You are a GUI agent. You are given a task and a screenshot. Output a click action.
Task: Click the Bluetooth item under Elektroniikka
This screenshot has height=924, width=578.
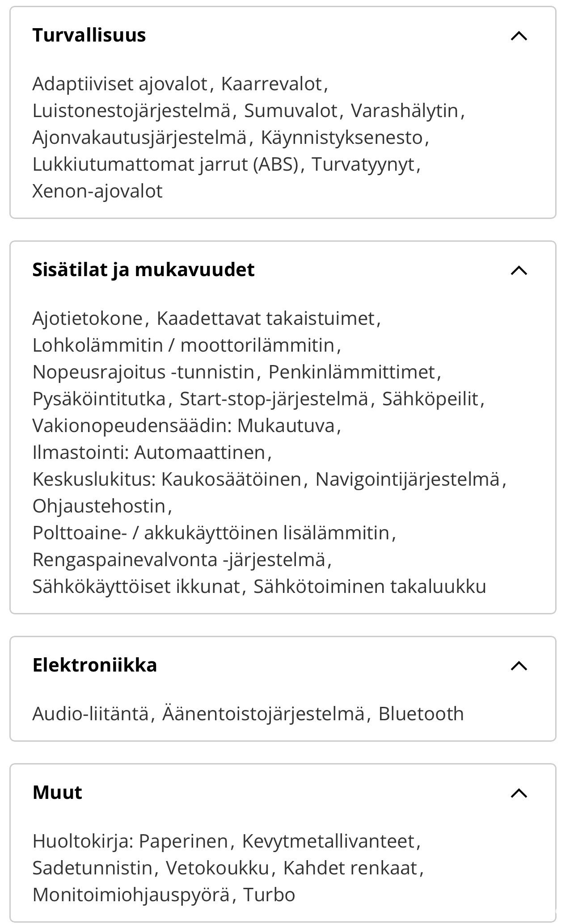(421, 714)
